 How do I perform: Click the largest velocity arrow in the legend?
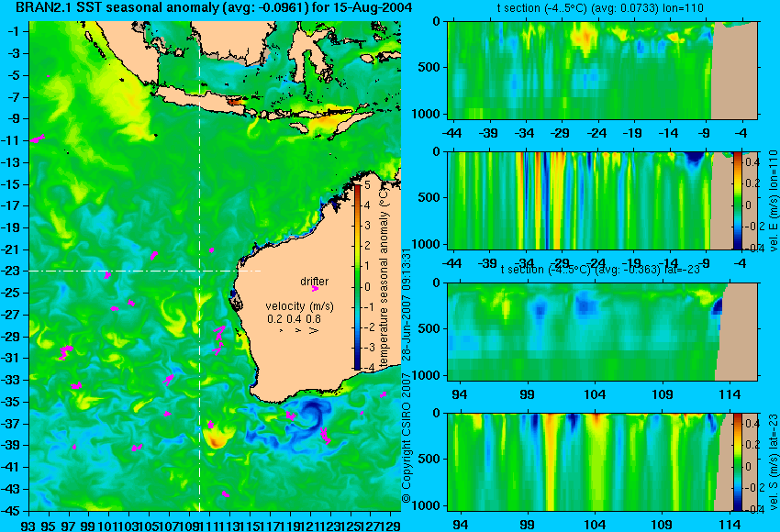314,330
